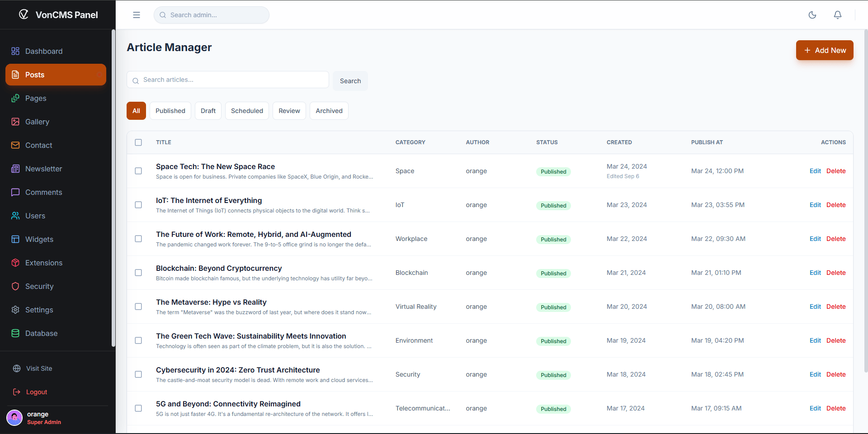
Task: Select the IoT article checkbox
Action: coord(138,205)
